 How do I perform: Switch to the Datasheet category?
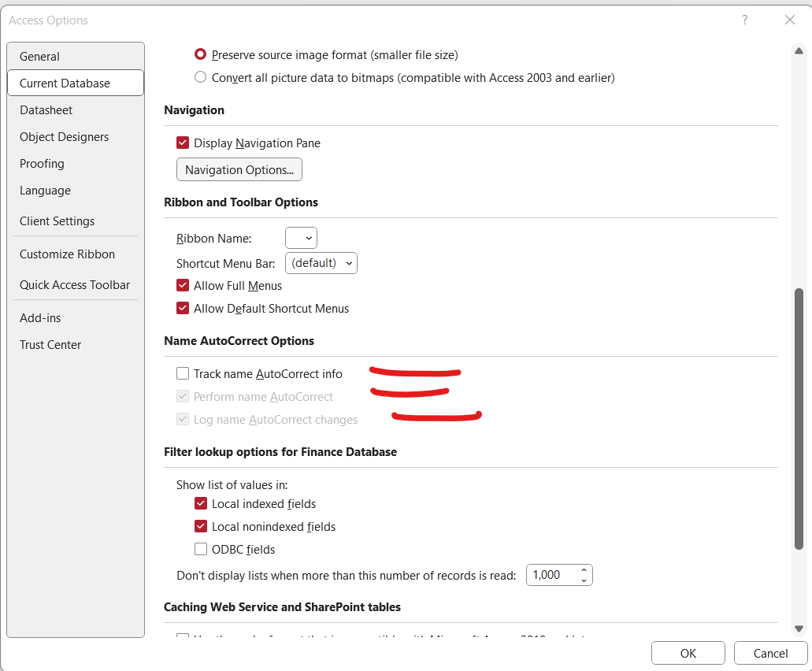point(46,110)
